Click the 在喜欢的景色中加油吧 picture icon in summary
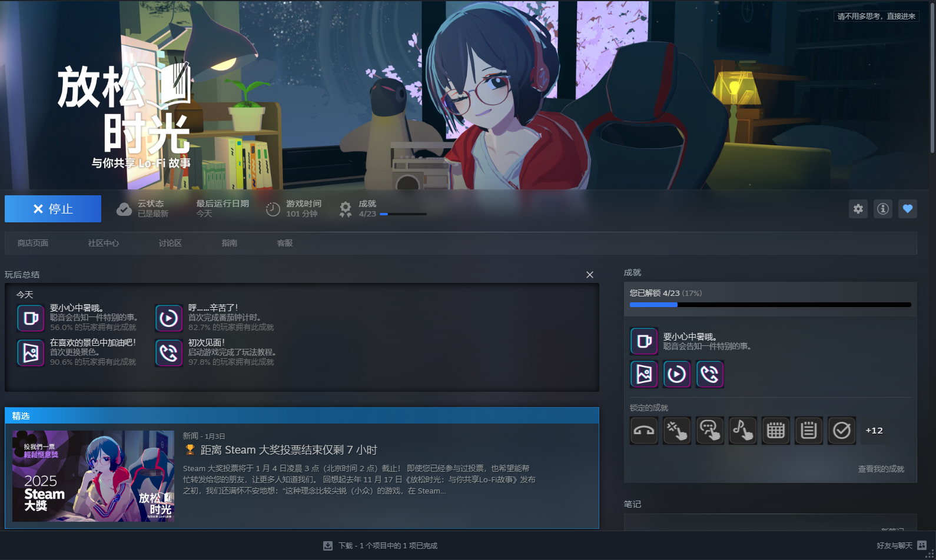 pyautogui.click(x=31, y=353)
